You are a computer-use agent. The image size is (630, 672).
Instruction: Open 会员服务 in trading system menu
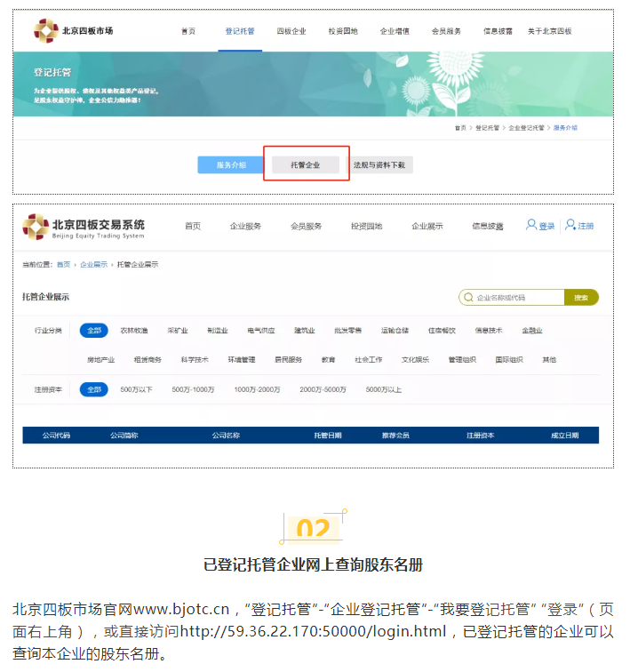pyautogui.click(x=306, y=227)
